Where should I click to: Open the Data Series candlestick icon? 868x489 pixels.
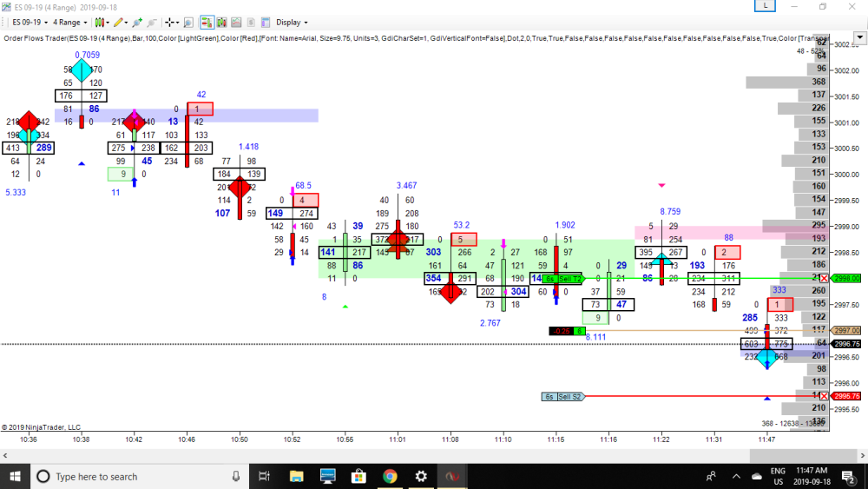click(224, 22)
